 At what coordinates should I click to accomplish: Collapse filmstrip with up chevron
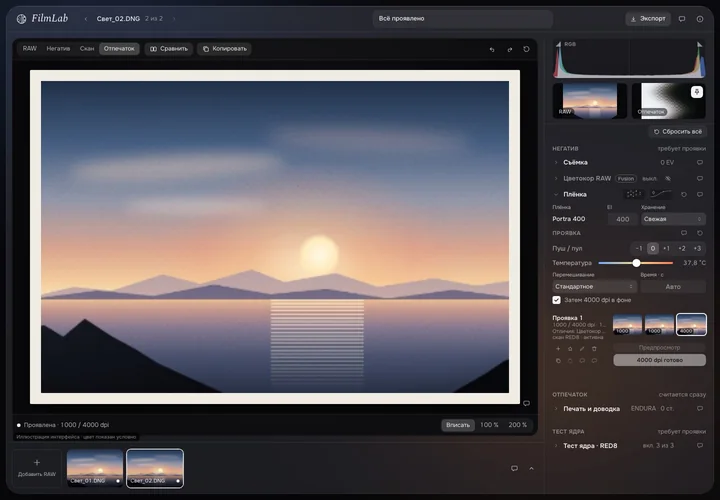pyautogui.click(x=531, y=468)
